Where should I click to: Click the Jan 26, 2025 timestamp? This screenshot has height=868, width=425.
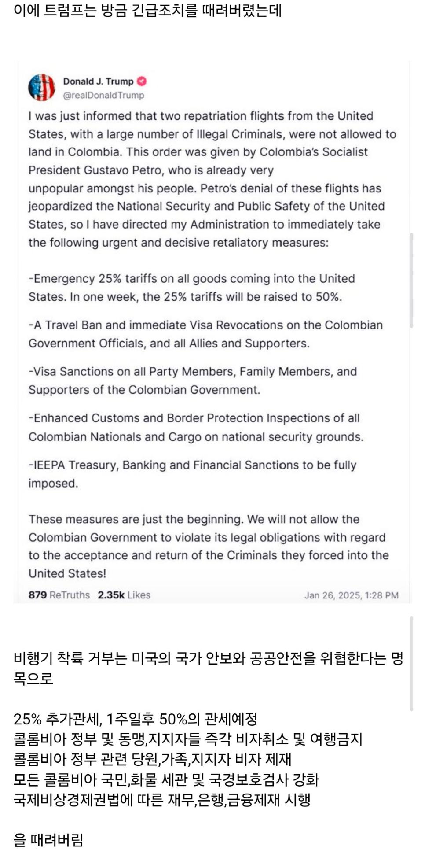(x=352, y=595)
